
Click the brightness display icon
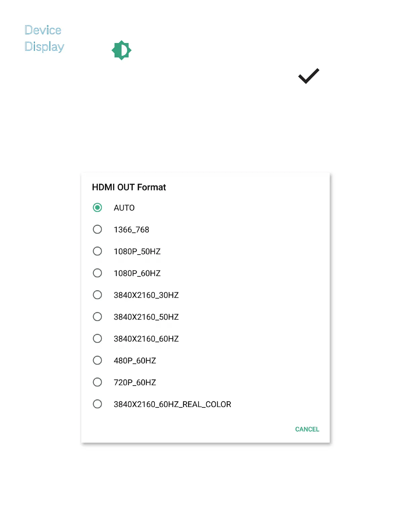coord(122,50)
